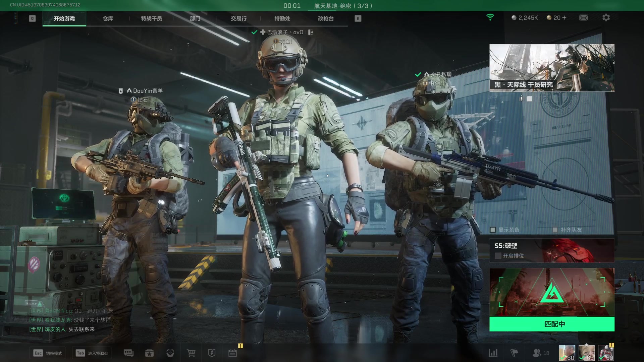Image resolution: width=644 pixels, height=362 pixels.
Task: Enable the 开启排位 ranked checkbox
Action: click(x=498, y=256)
